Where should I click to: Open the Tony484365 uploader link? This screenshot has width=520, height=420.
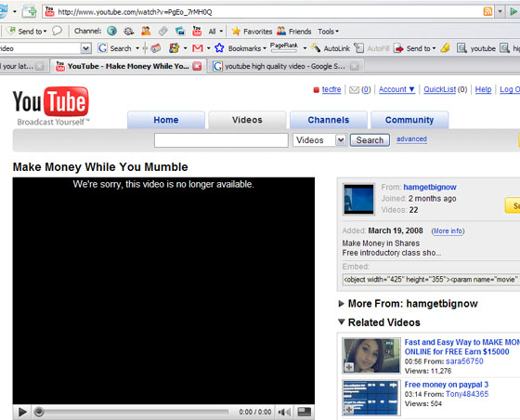[x=467, y=394]
